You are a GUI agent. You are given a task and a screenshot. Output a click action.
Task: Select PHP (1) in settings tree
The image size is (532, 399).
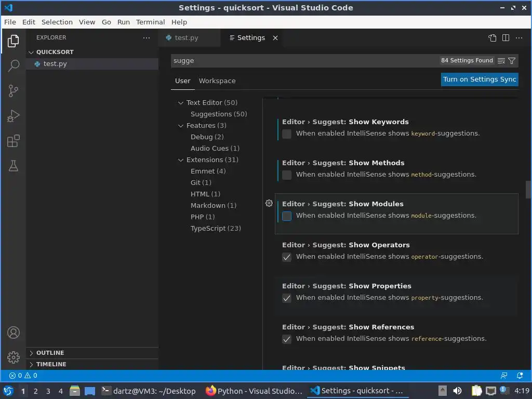[x=203, y=217]
